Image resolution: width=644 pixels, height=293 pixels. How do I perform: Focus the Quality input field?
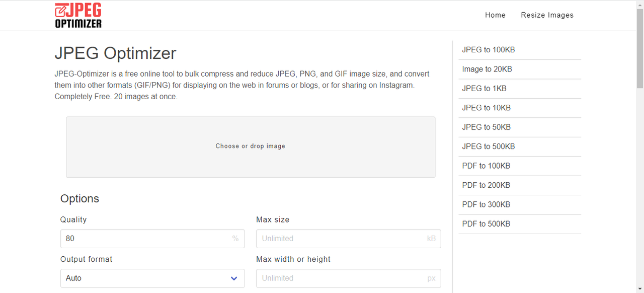pyautogui.click(x=152, y=239)
